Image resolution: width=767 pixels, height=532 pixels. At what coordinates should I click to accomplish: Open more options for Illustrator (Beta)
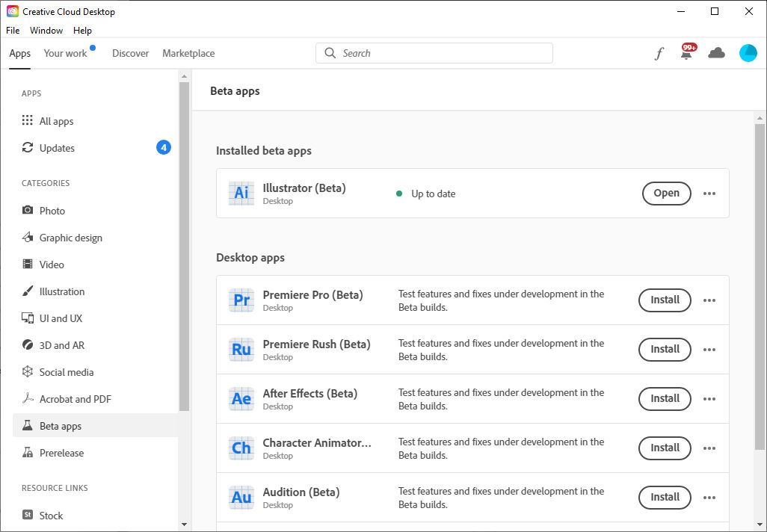tap(709, 194)
